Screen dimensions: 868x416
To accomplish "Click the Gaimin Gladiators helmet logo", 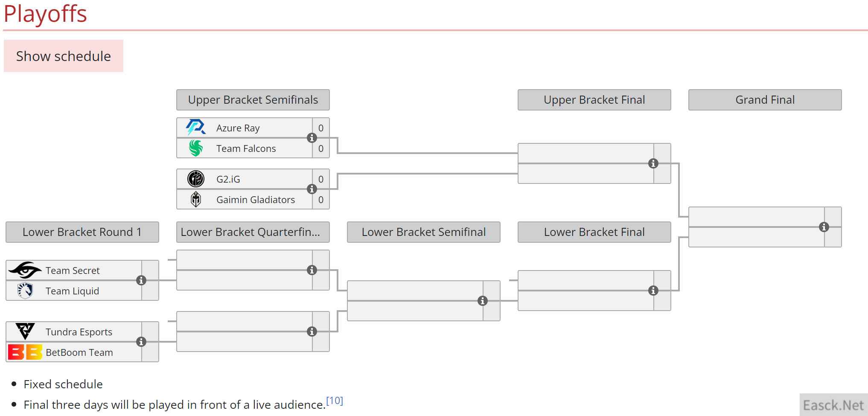I will click(x=196, y=199).
